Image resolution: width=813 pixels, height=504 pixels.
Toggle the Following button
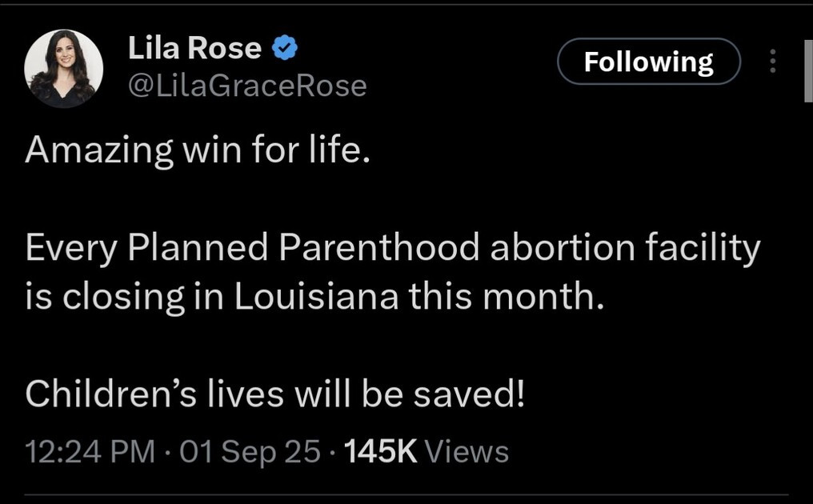point(648,62)
